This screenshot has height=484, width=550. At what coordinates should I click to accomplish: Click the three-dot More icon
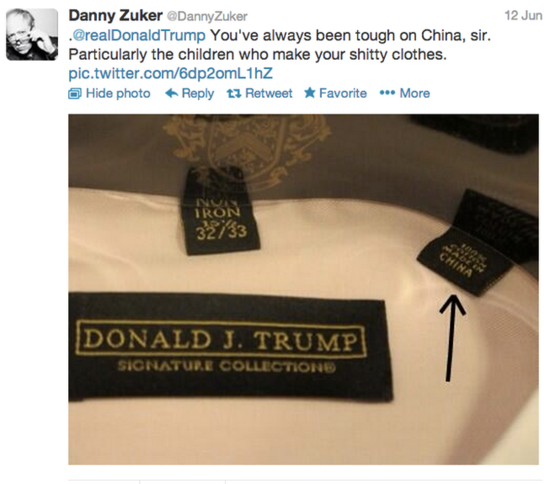click(x=387, y=93)
